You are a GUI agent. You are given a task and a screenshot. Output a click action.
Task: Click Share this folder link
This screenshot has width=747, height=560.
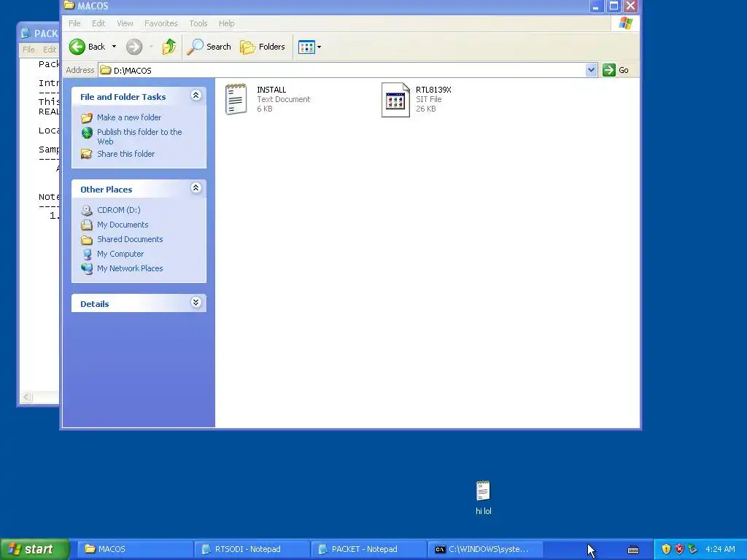125,154
